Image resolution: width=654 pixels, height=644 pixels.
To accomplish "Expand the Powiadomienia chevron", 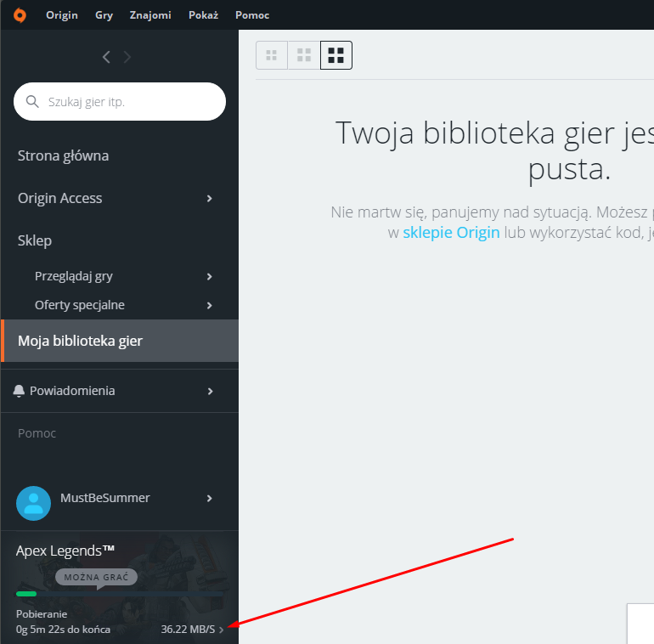I will [x=210, y=391].
